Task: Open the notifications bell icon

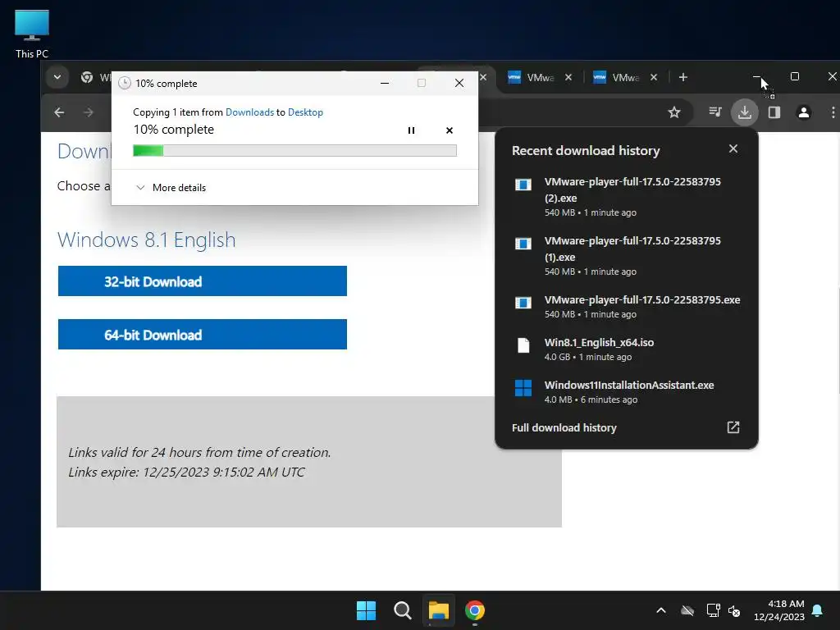Action: pos(818,610)
